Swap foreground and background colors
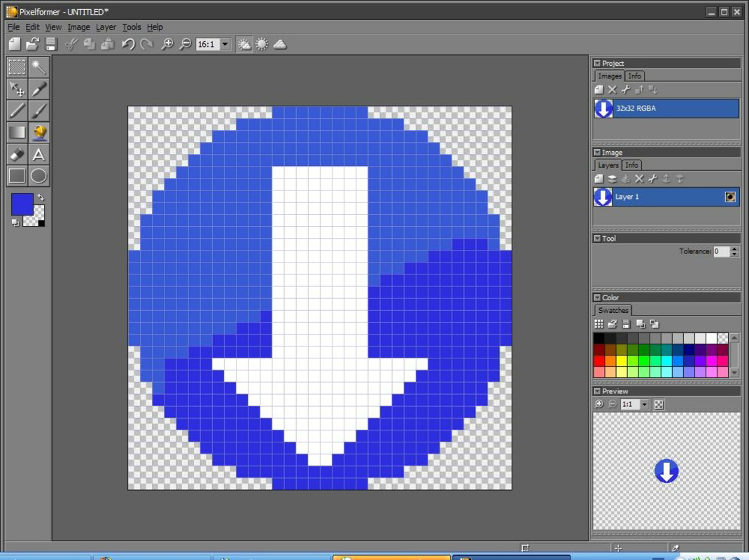This screenshot has height=560, width=749. pos(41,198)
